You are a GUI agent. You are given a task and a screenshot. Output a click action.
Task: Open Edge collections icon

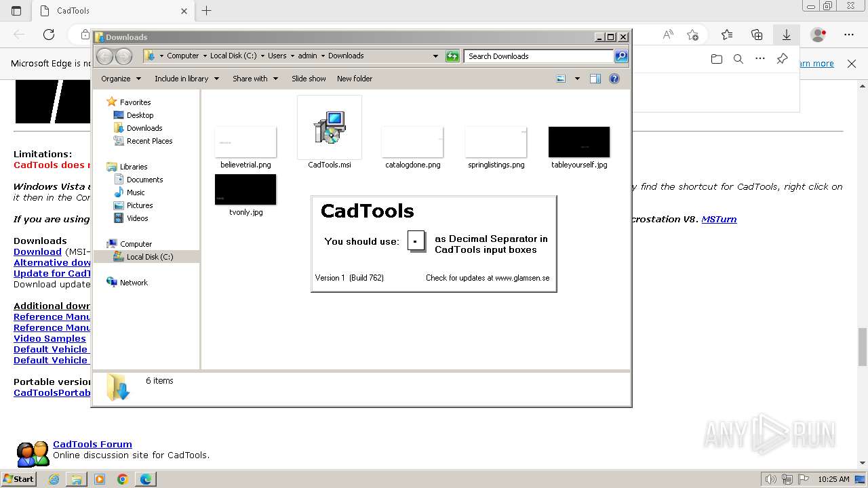point(757,35)
